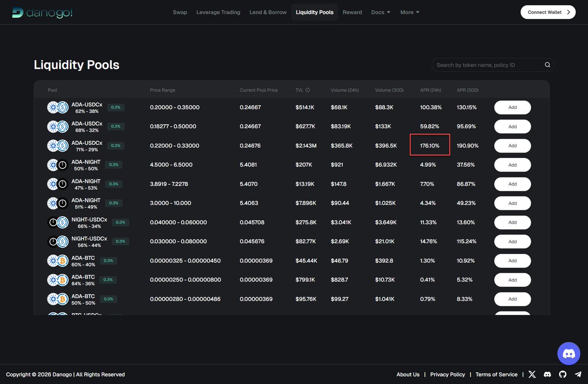Navigate to the Reward page
588x384 pixels.
(352, 12)
